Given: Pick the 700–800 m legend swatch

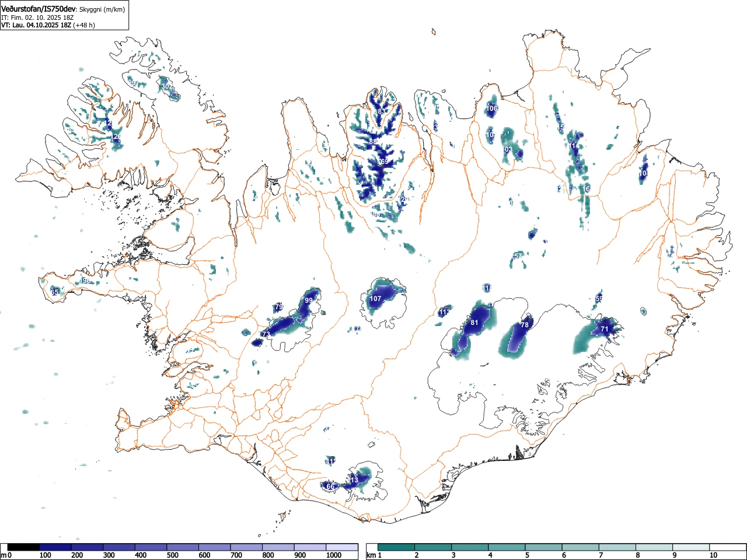Looking at the screenshot, I should tap(246, 547).
